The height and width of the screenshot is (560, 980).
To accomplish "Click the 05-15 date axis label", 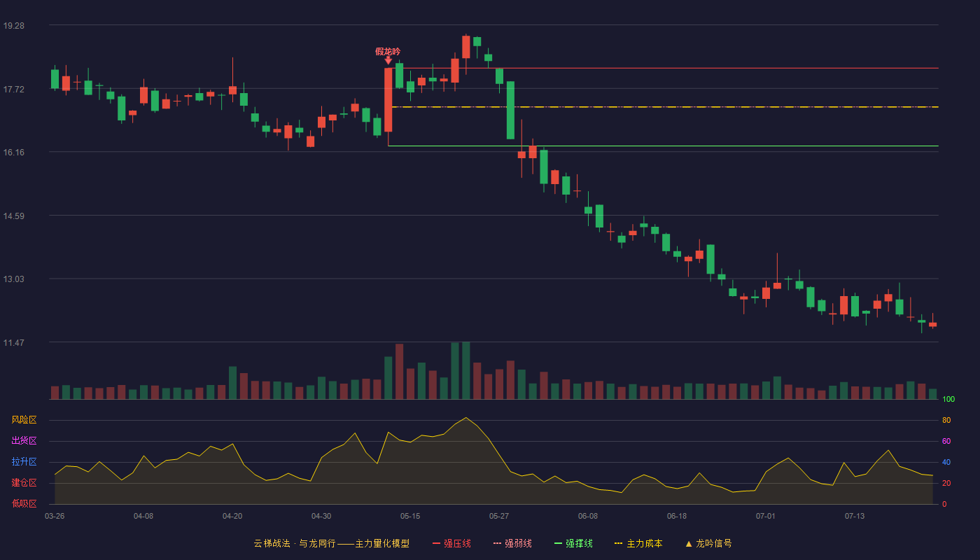I will click(x=410, y=517).
